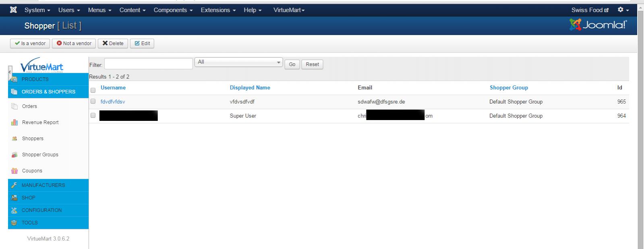Collapse the VirtueMart sidebar arrow
644x249 pixels.
pos(10,73)
